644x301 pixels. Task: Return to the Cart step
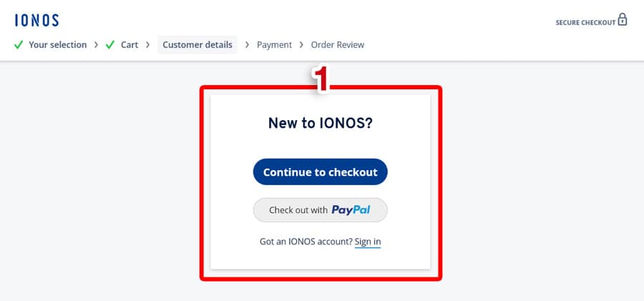click(130, 45)
